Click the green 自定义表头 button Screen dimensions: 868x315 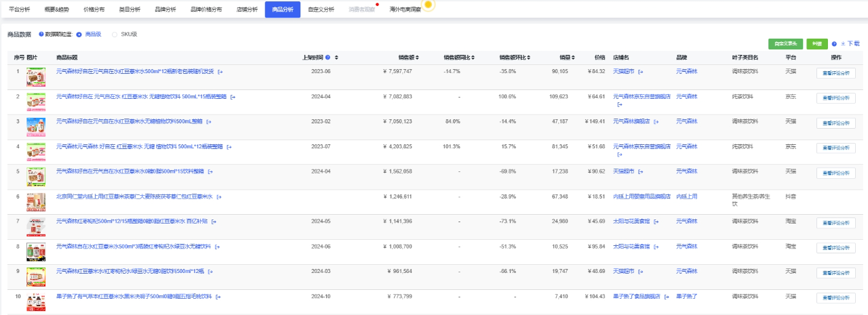click(786, 43)
